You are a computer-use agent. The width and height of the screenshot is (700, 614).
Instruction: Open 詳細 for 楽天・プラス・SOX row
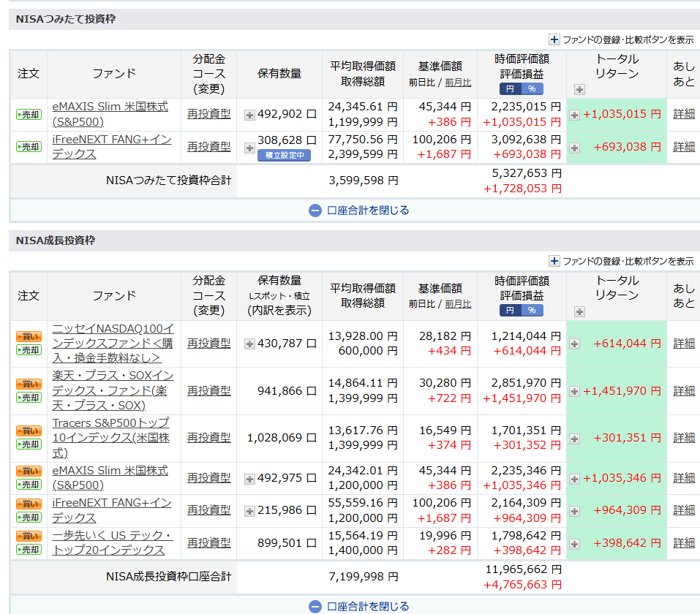684,391
